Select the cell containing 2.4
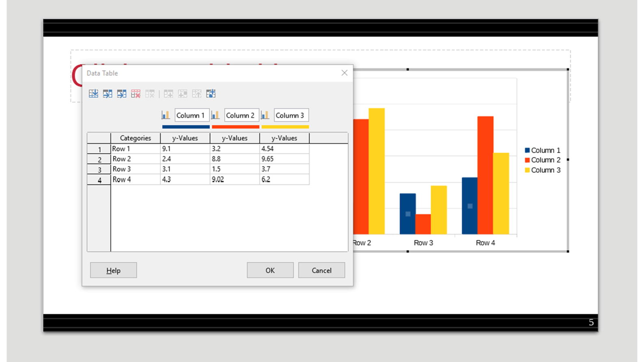The width and height of the screenshot is (644, 362). click(185, 159)
